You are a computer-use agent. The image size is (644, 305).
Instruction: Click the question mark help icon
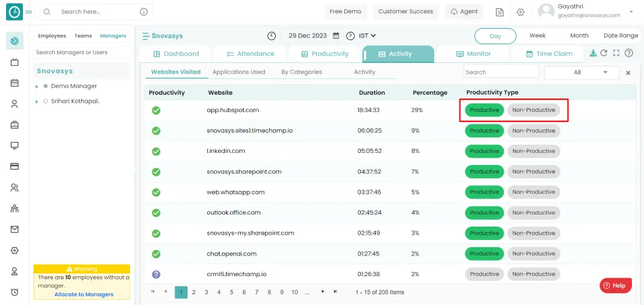tap(629, 53)
